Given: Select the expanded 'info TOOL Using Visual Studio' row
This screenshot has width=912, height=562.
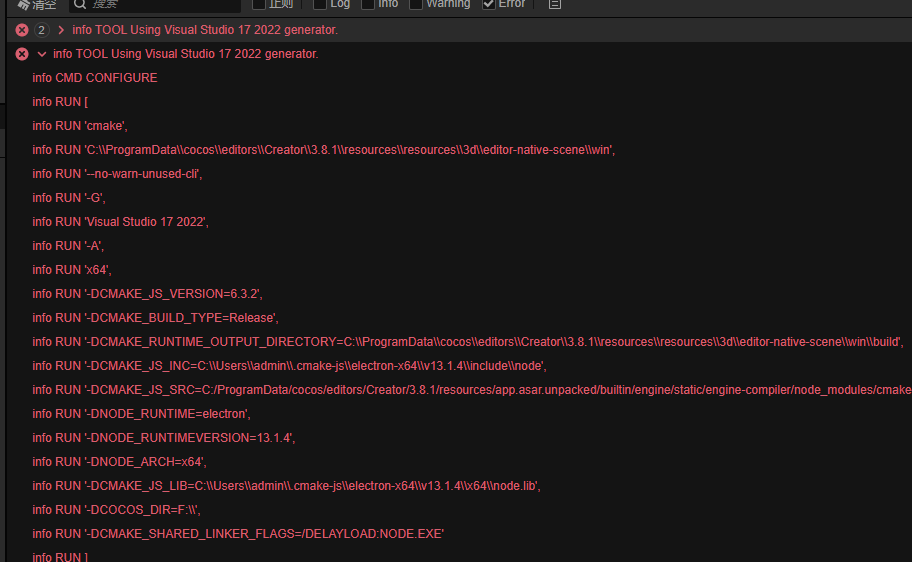Looking at the screenshot, I should pos(459,54).
